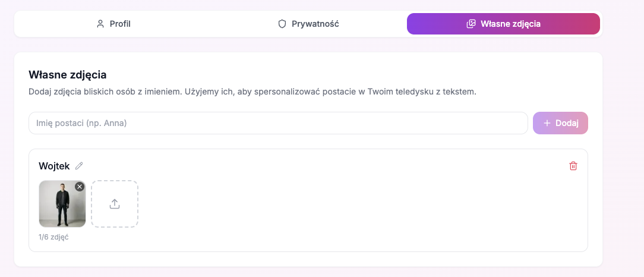Image resolution: width=644 pixels, height=277 pixels.
Task: Click empty space inside the Wojtek card
Action: tap(349, 206)
